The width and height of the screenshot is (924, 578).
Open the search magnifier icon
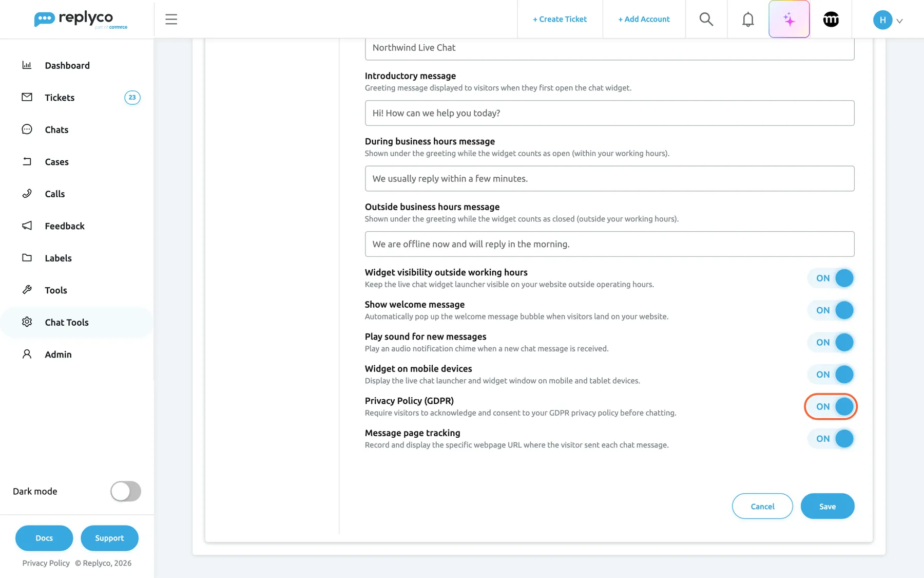click(x=706, y=20)
